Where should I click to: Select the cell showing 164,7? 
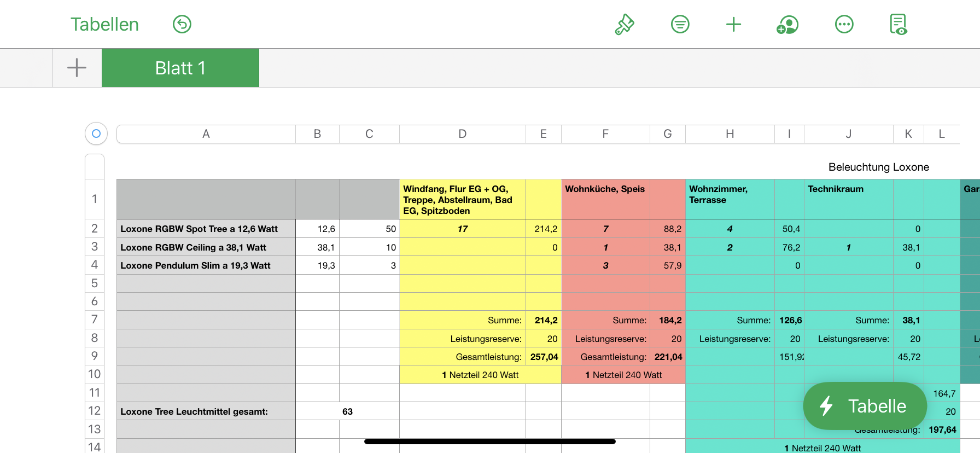942,393
